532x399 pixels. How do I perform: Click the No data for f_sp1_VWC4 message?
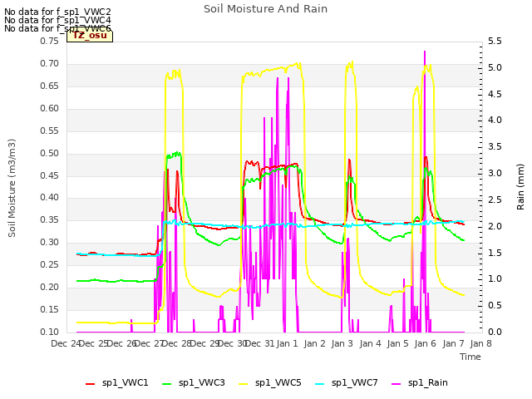pos(57,20)
